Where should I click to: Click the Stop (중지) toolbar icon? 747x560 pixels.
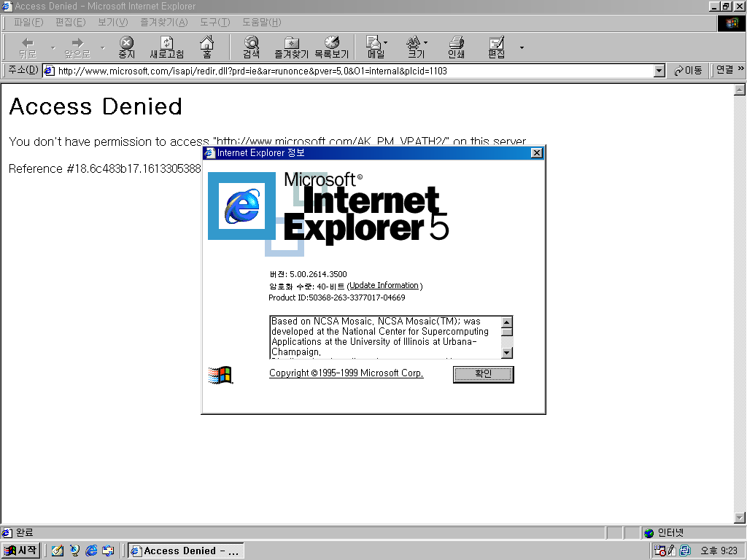pos(126,47)
